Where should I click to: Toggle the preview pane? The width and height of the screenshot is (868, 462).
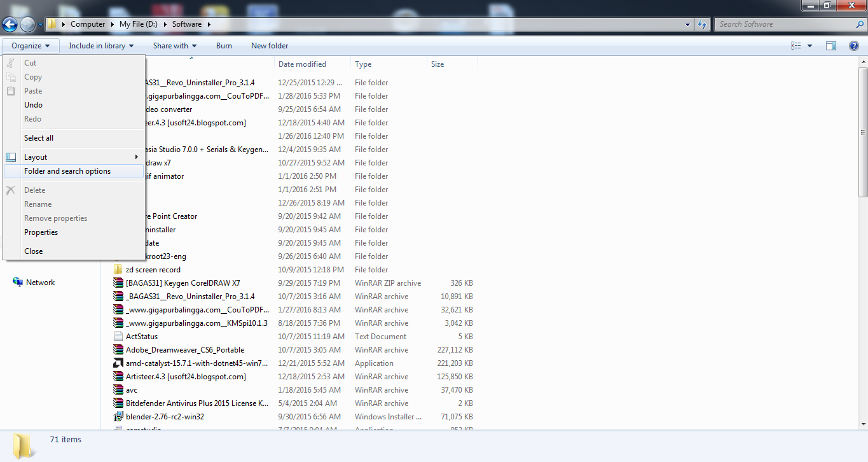pyautogui.click(x=831, y=45)
